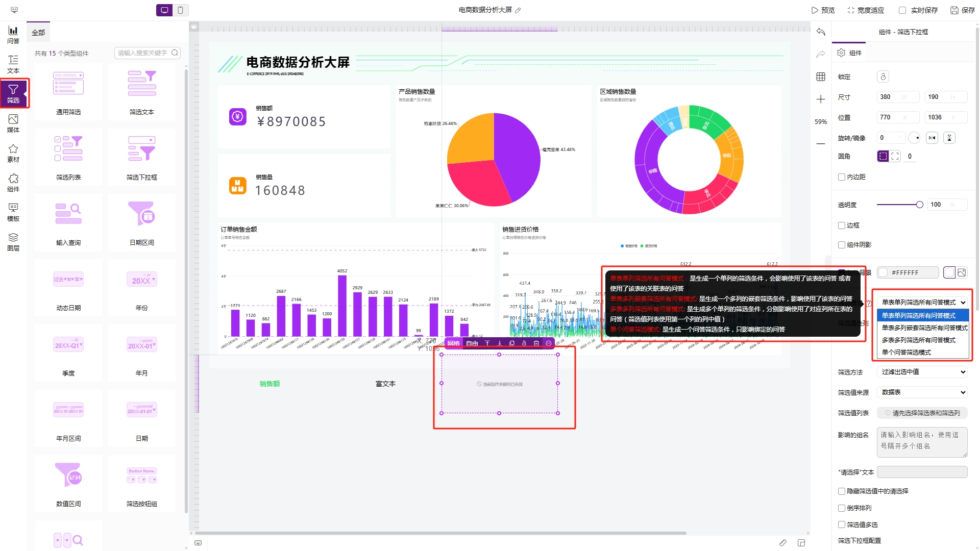Open the 媒体 media sidebar panel

pyautogui.click(x=13, y=123)
